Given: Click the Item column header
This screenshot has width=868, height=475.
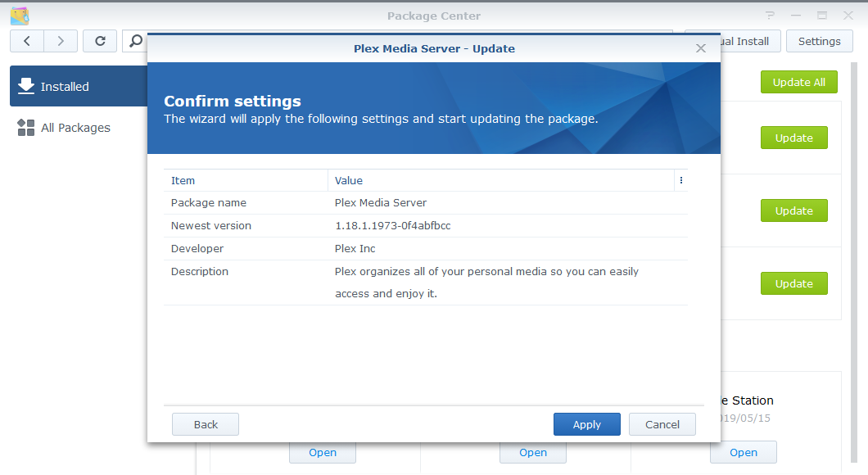Looking at the screenshot, I should 246,180.
